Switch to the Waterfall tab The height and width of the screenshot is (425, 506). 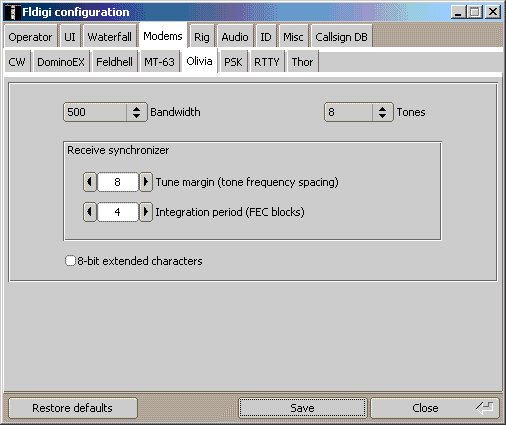coord(109,37)
